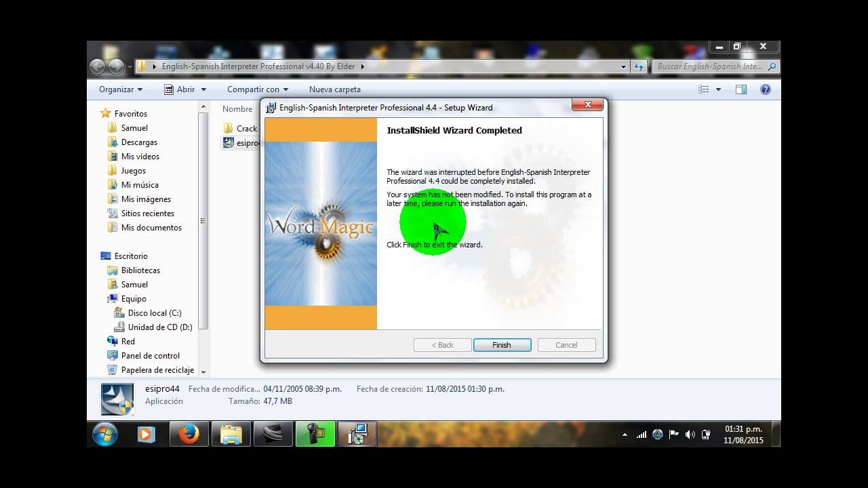Refresh the current folder view

[x=638, y=66]
